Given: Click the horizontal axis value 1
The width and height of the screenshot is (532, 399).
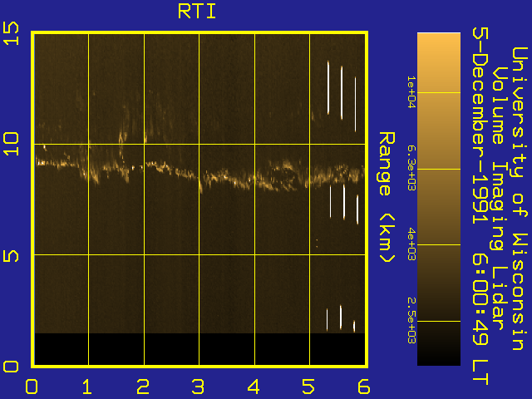Looking at the screenshot, I should [86, 387].
